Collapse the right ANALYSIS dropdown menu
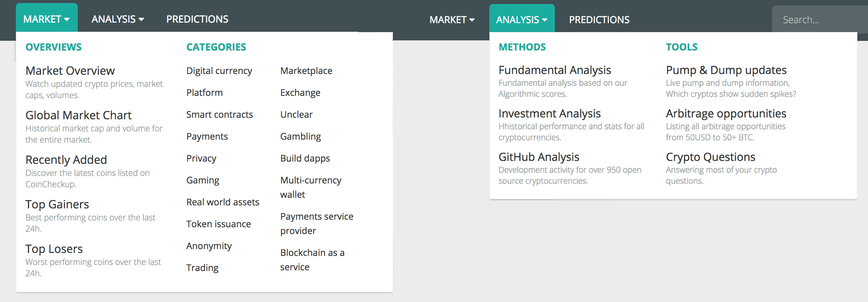 click(x=522, y=20)
